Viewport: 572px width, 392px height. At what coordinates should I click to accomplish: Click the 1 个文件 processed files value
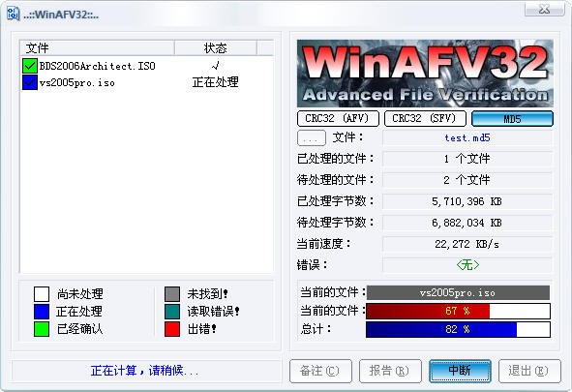point(467,159)
